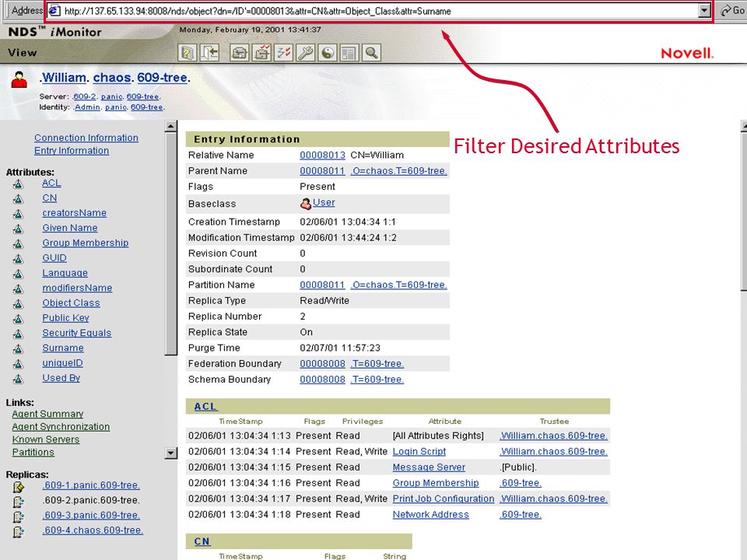Click the replica icon beside .609-4.chaos.609-tree.

[x=19, y=532]
